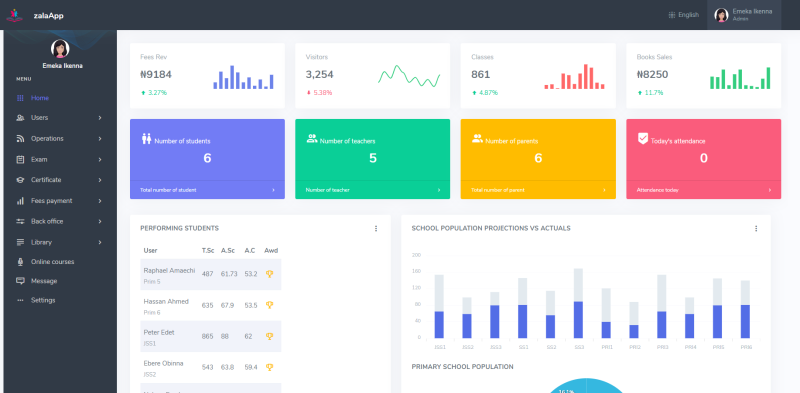Click the T.Sc column header
Viewport: 800px width, 393px height.
click(208, 251)
